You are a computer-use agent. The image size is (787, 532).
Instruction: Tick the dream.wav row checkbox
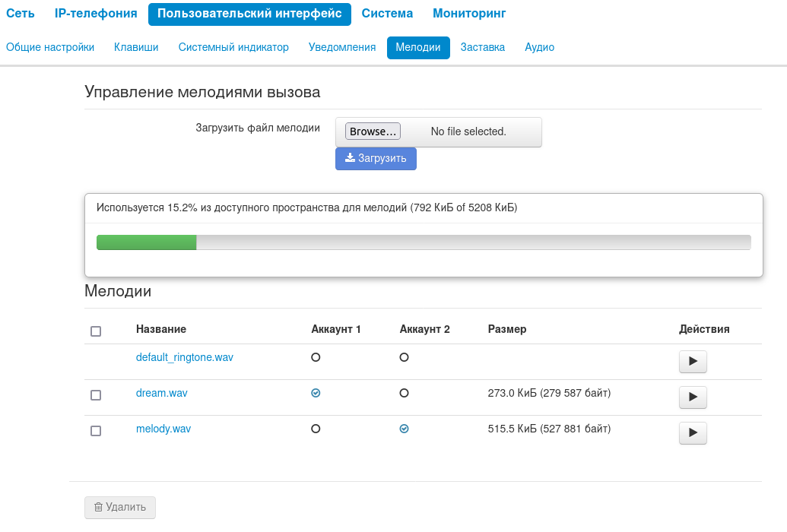(x=96, y=395)
